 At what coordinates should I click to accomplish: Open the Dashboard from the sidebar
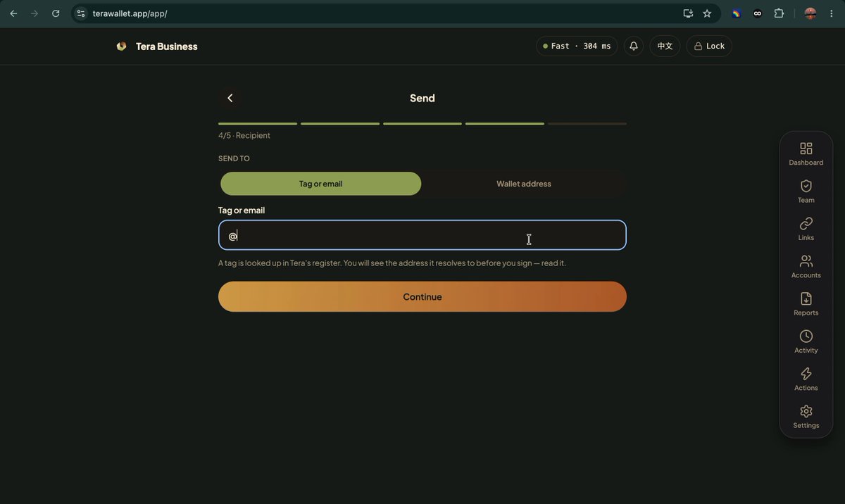(806, 154)
